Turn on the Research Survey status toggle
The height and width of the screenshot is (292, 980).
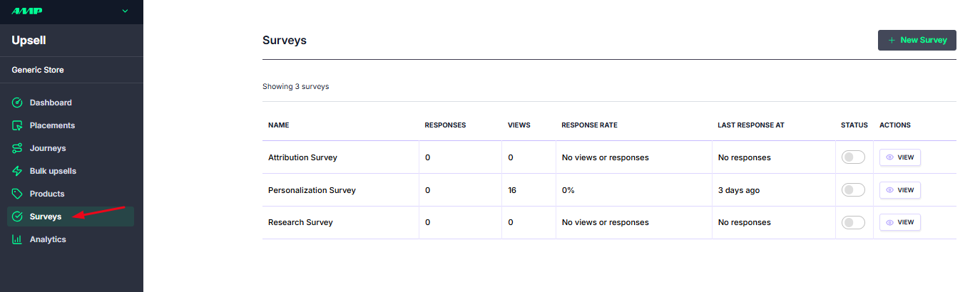(853, 222)
